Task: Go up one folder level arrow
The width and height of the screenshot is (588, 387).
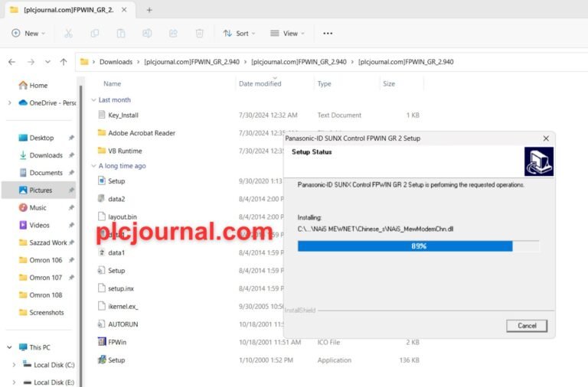Action: pos(64,62)
